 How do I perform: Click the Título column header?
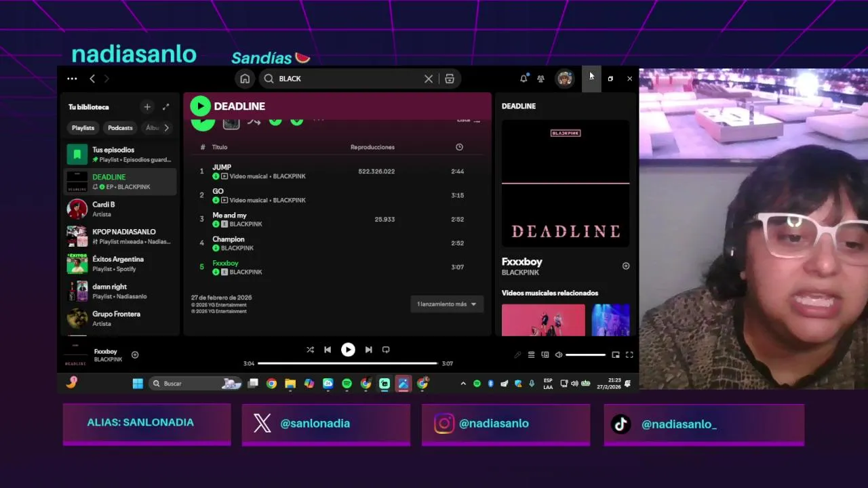[x=220, y=147]
